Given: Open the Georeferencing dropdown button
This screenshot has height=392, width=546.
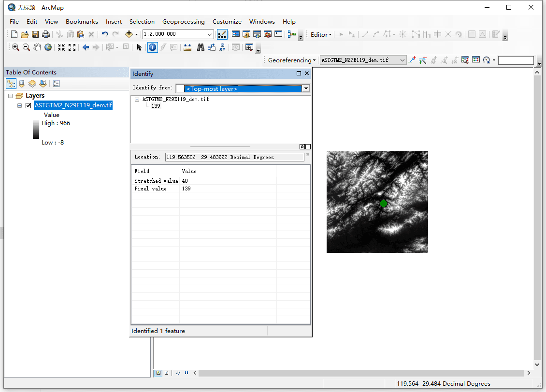Looking at the screenshot, I should [291, 60].
